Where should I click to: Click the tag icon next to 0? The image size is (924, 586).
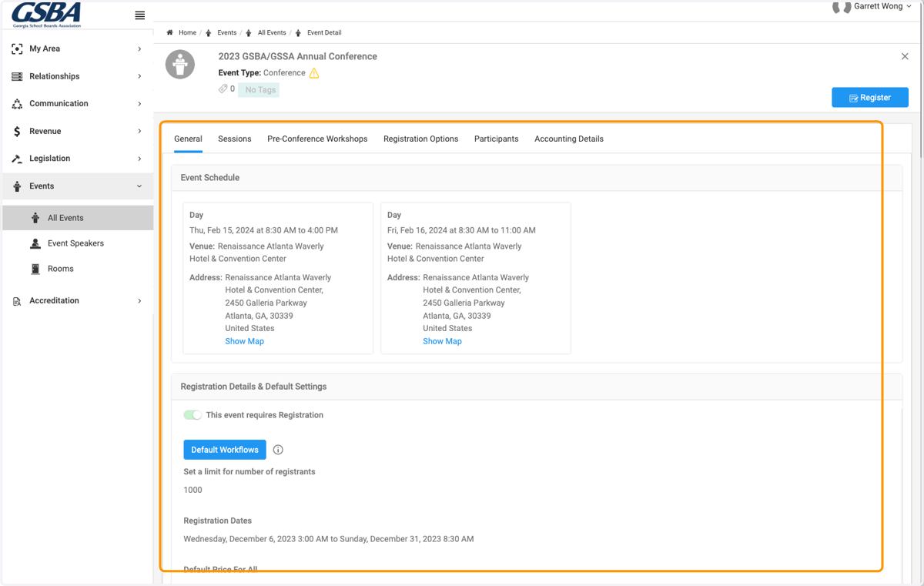tap(223, 89)
